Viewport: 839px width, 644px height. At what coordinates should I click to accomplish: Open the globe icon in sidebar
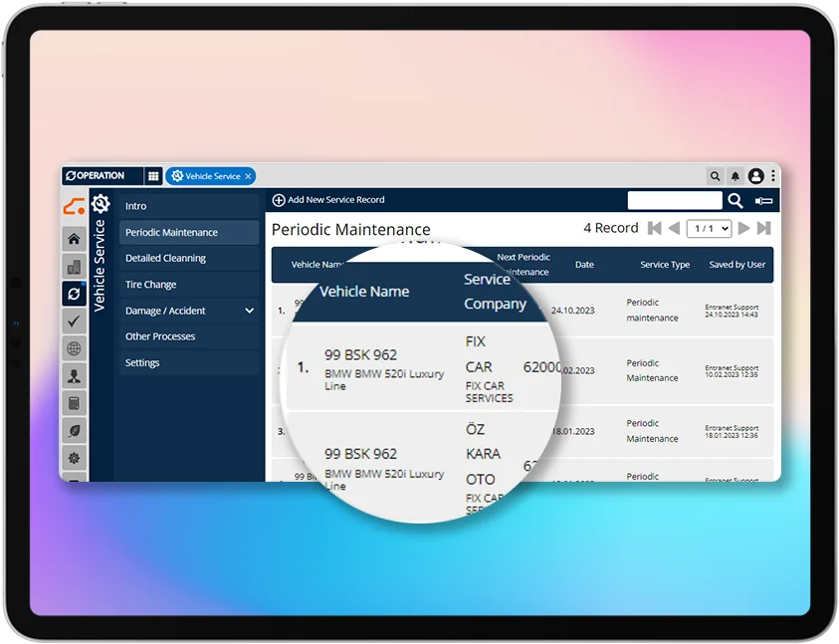click(74, 348)
